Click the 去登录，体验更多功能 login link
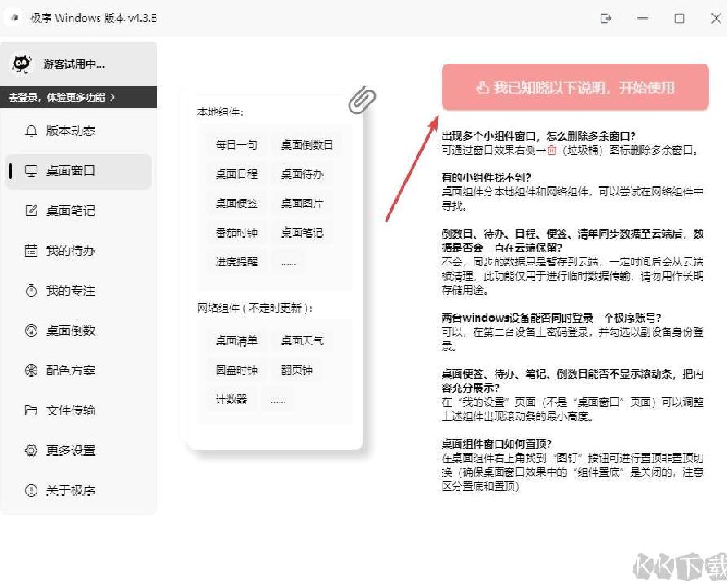This screenshot has width=727, height=588. 62,97
